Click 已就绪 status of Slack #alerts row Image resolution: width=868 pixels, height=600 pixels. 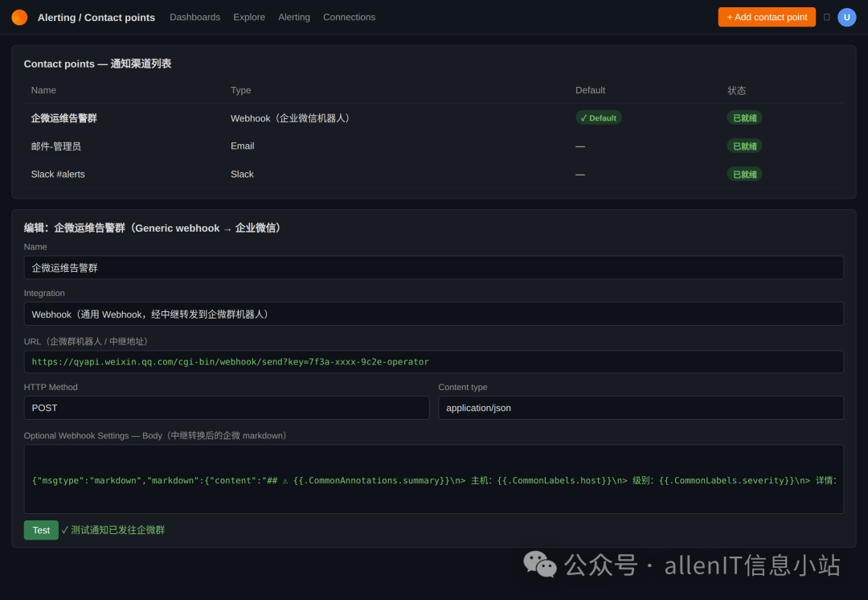pos(744,174)
